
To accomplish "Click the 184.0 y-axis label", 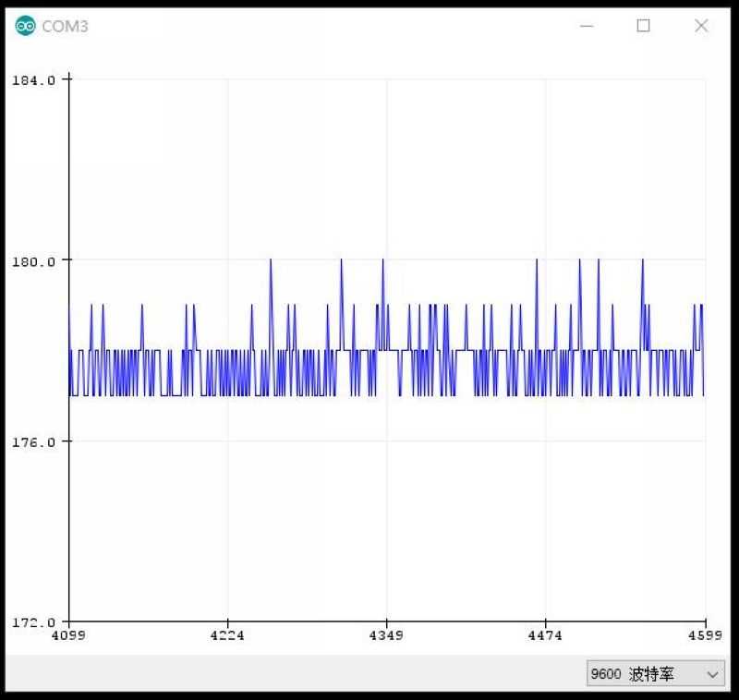I will point(33,80).
